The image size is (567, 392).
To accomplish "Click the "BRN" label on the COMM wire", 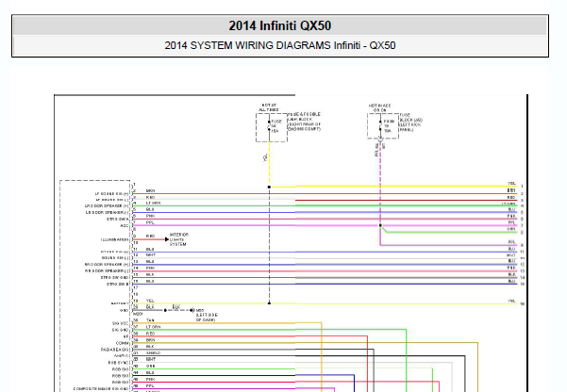I will pos(150,340).
